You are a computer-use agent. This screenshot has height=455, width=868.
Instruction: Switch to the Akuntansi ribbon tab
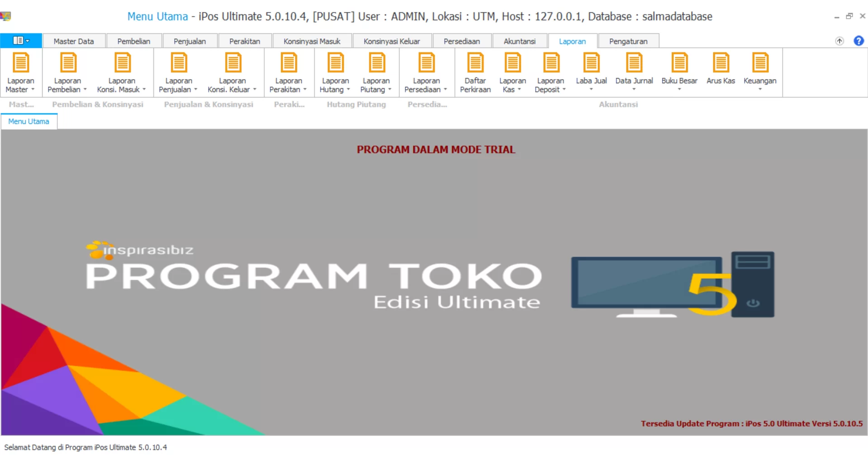(x=520, y=41)
